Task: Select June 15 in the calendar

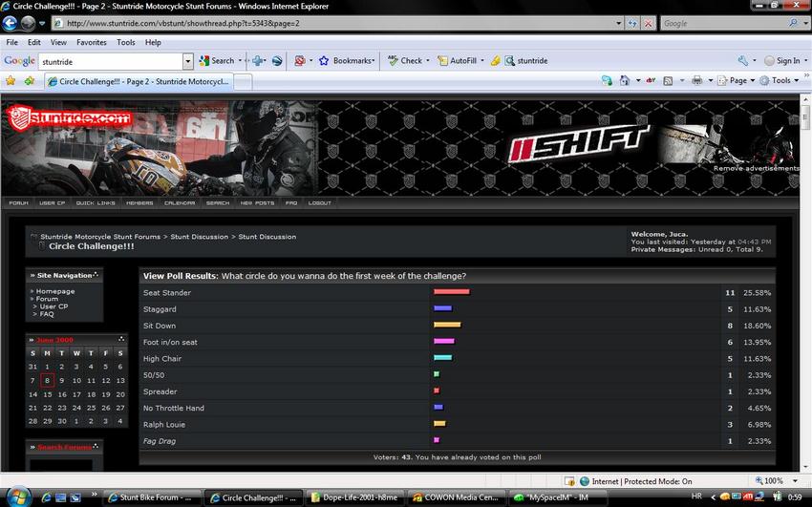Action: [x=47, y=394]
